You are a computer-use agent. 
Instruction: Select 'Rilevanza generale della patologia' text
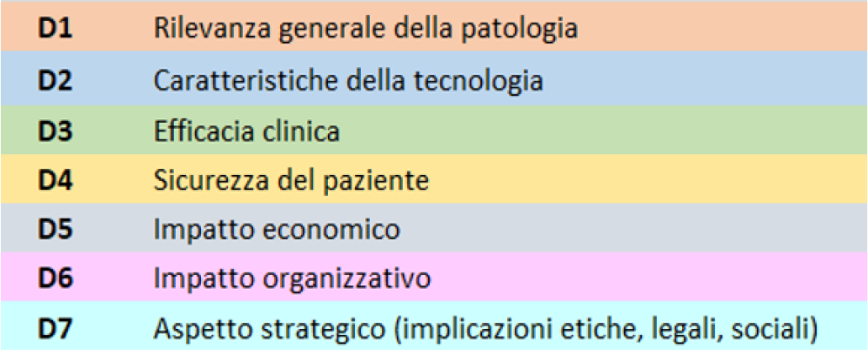[x=366, y=28]
